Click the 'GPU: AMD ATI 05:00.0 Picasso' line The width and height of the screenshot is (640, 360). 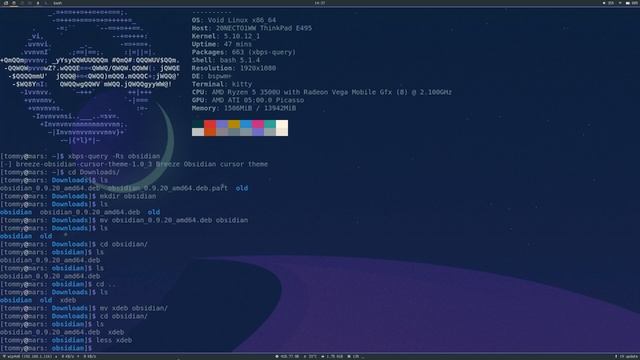click(x=248, y=100)
